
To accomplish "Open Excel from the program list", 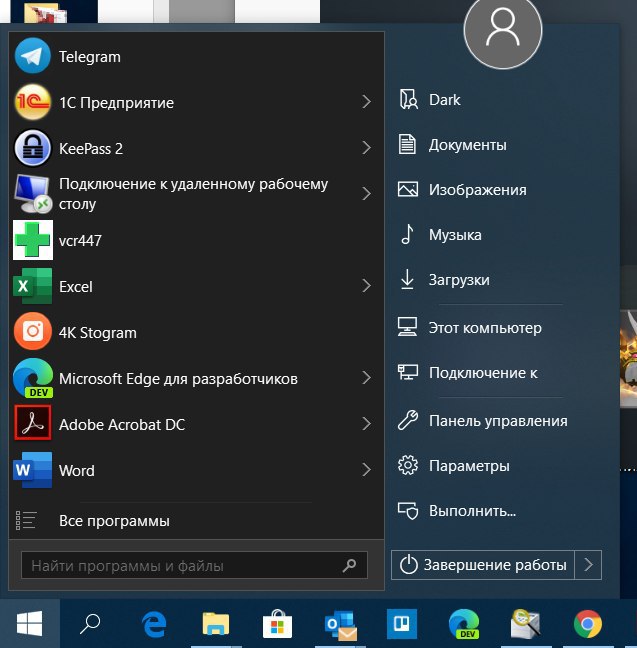I will coord(196,286).
